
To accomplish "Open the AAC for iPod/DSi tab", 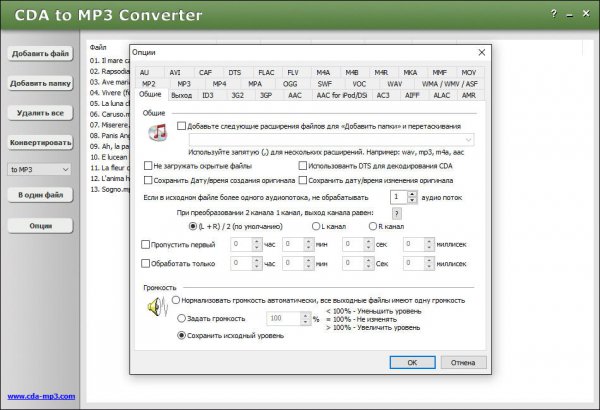I will point(342,95).
